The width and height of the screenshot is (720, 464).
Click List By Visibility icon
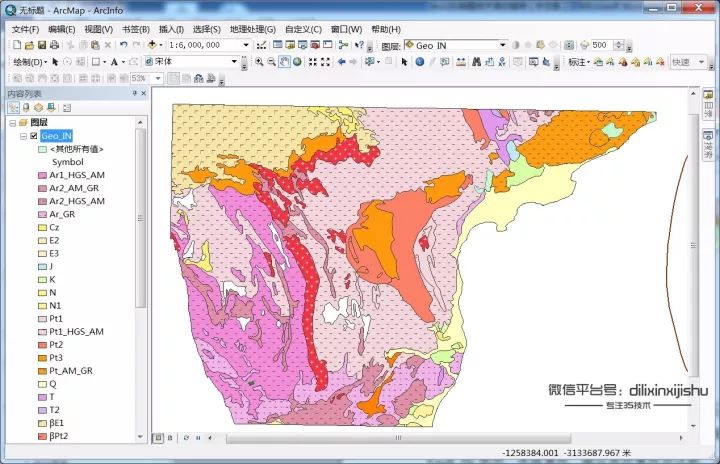(39, 108)
